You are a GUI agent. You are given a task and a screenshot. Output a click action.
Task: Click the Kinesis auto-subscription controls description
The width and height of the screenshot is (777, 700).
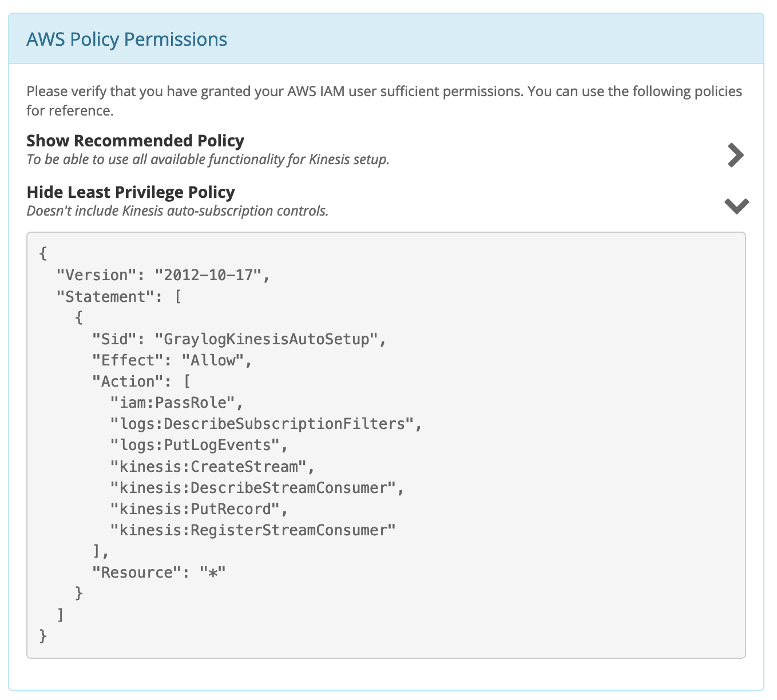177,211
